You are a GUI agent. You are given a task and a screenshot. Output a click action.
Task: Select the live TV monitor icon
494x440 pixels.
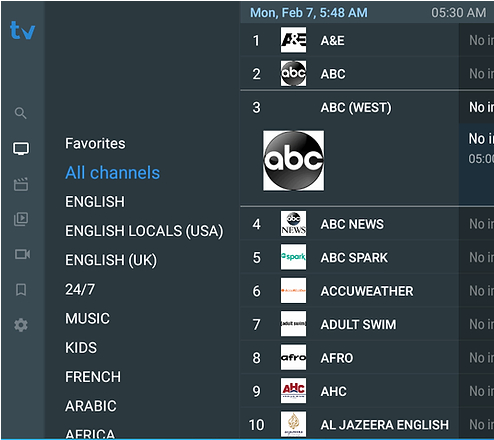point(21,149)
